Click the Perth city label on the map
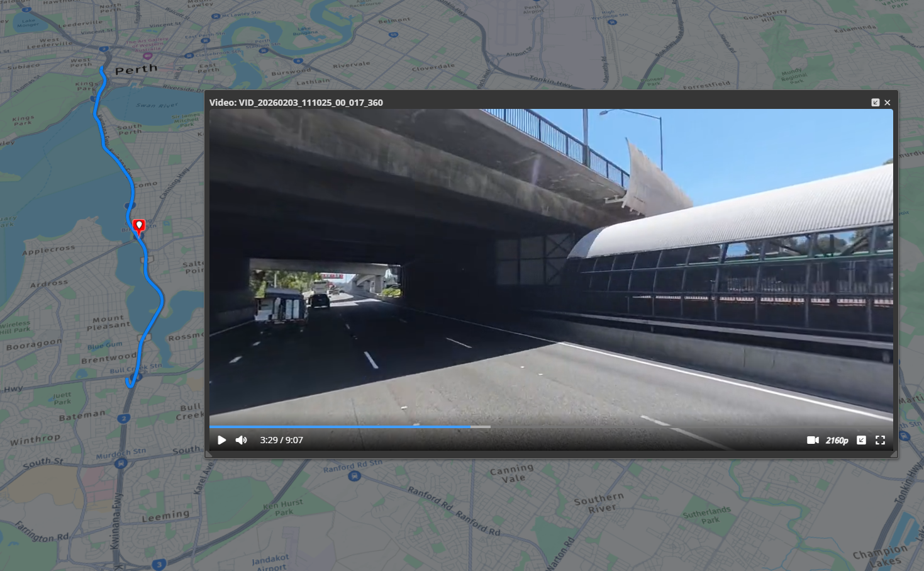The image size is (924, 571). point(136,69)
